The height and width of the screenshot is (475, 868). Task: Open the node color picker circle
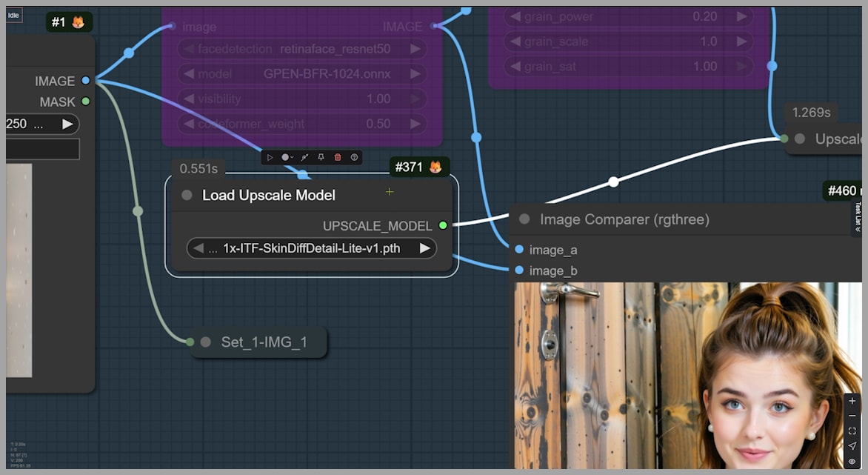pyautogui.click(x=286, y=157)
